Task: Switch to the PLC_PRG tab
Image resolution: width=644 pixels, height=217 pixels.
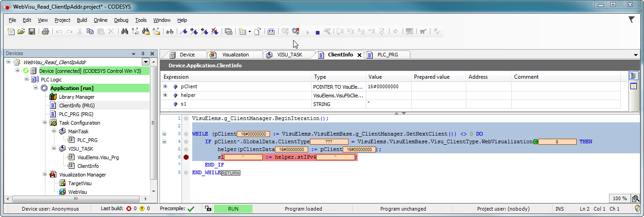Action: (x=387, y=55)
